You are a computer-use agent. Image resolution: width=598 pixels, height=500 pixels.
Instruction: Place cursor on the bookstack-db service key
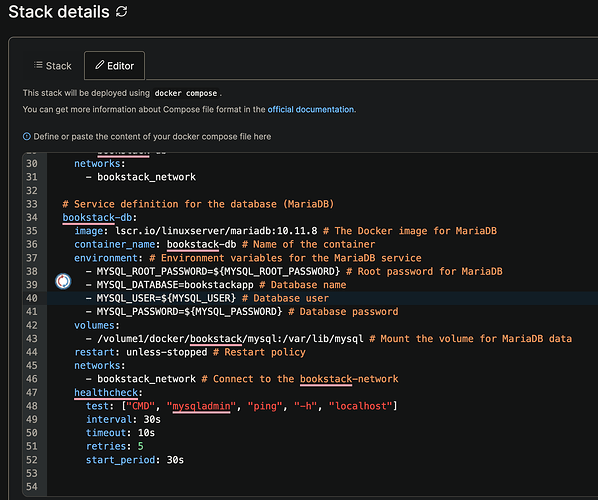97,217
